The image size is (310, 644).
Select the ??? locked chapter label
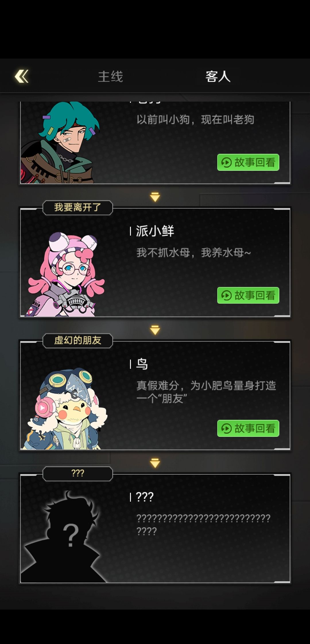(77, 474)
